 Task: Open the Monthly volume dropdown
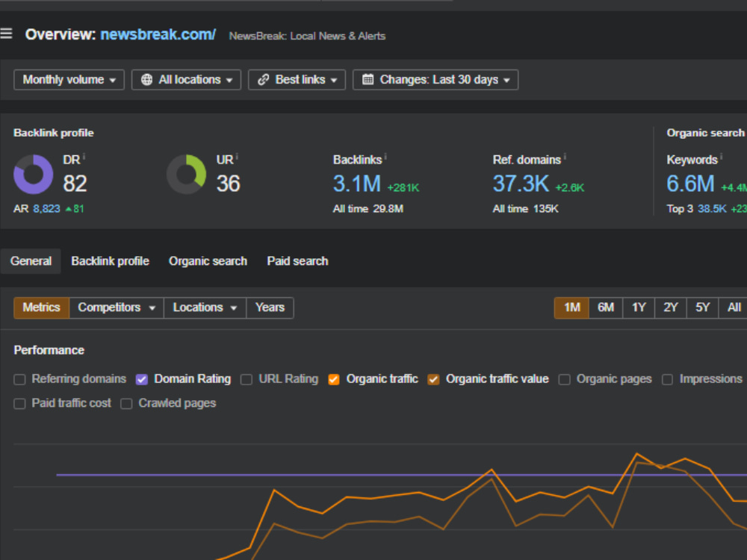click(69, 80)
